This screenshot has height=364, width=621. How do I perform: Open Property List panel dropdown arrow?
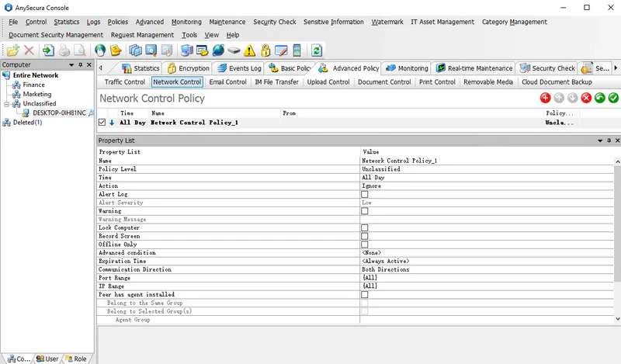click(600, 140)
